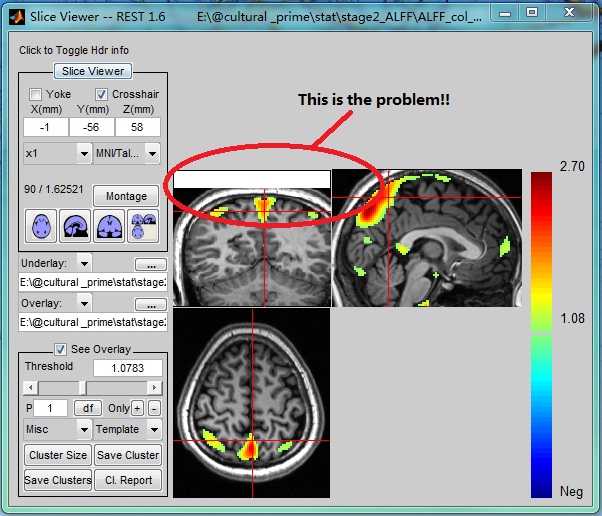This screenshot has height=516, width=602.
Task: Click the Threshold value field
Action: click(127, 368)
